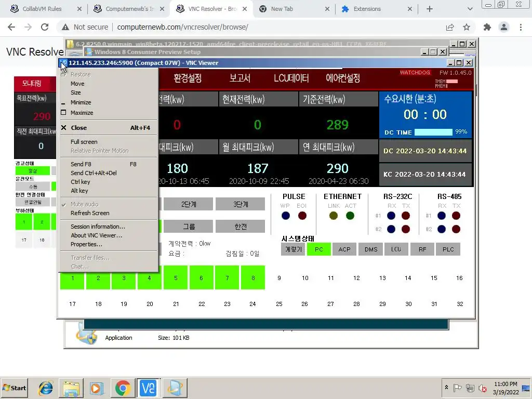Click the LCU status button
Viewport: 532px width, 399px height.
396,249
